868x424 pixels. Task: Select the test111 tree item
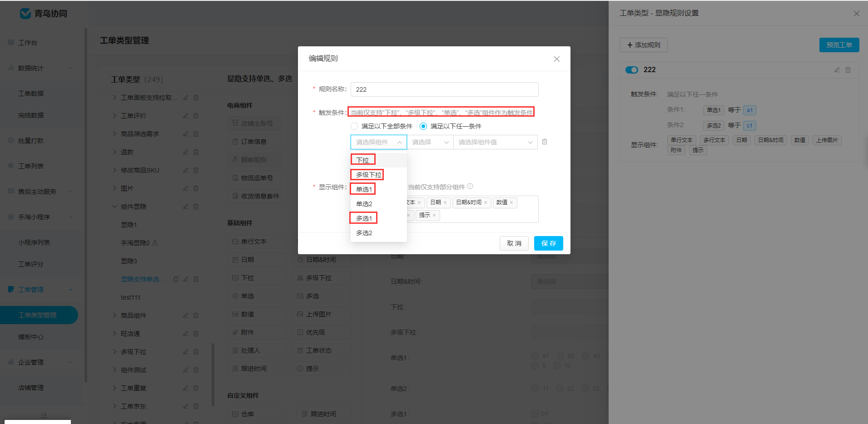point(131,297)
